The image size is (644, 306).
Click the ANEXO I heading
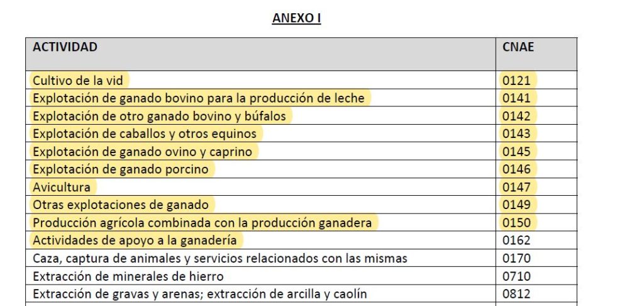(296, 18)
